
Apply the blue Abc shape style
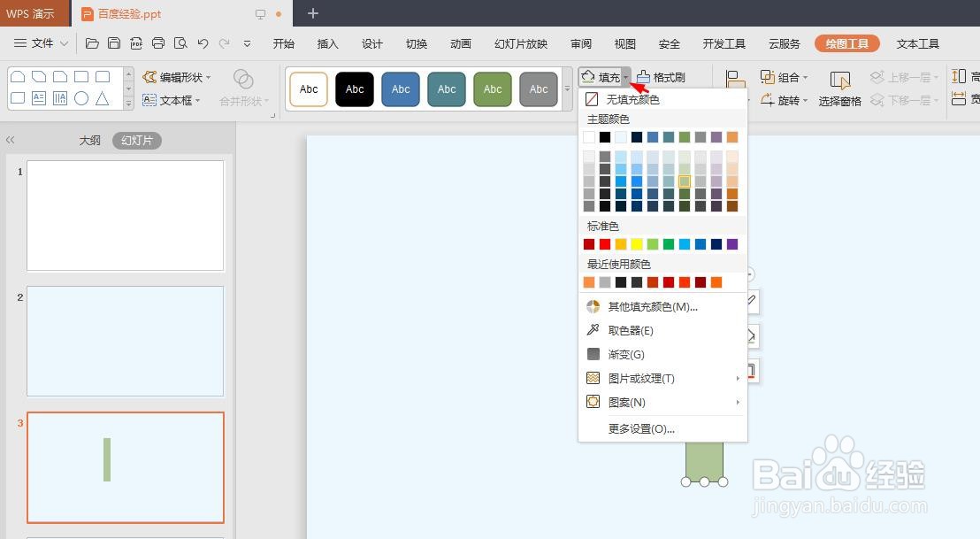click(x=401, y=89)
